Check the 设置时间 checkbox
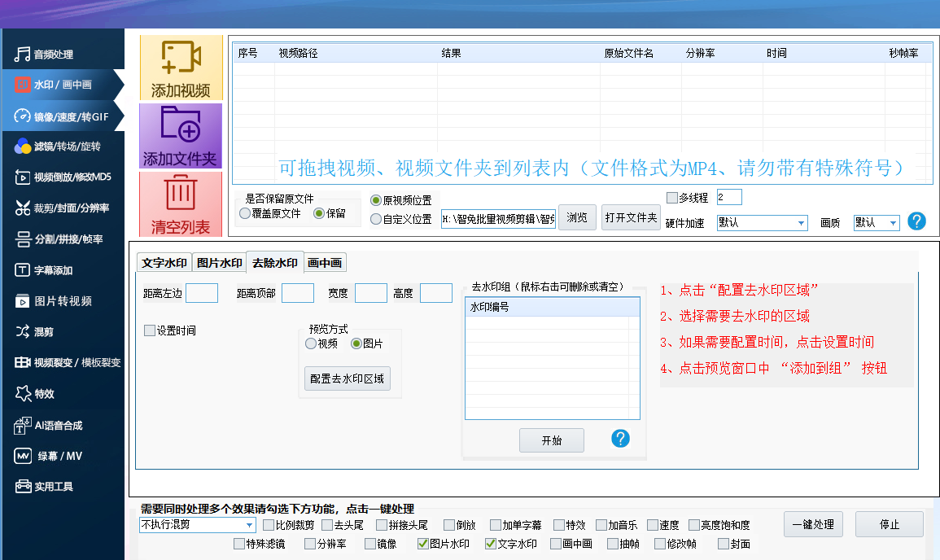The height and width of the screenshot is (560, 940). pos(150,330)
